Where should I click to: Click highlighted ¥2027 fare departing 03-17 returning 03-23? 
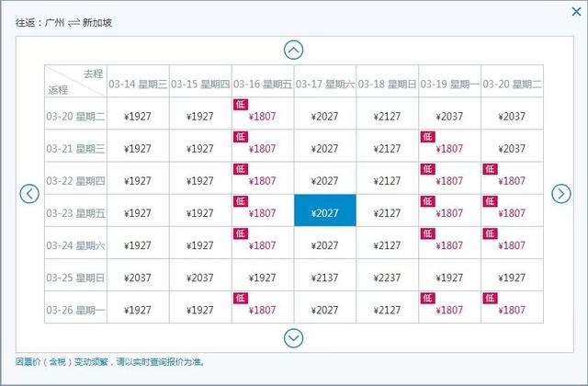[324, 210]
